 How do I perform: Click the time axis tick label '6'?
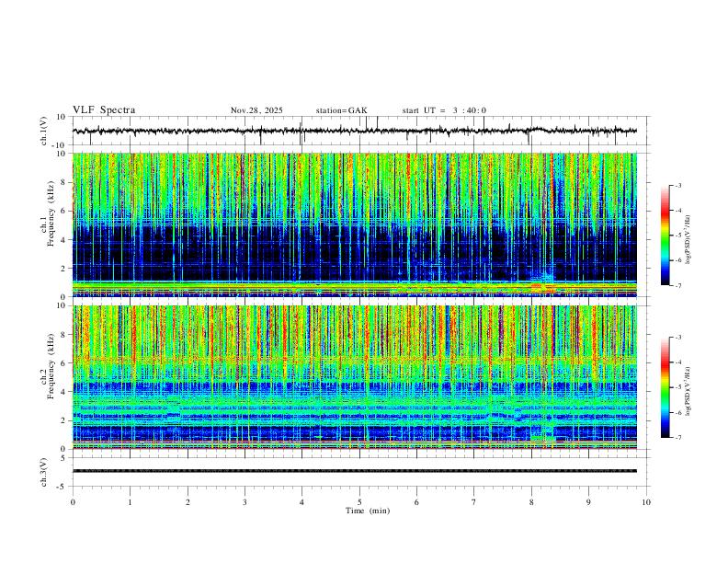tap(417, 502)
